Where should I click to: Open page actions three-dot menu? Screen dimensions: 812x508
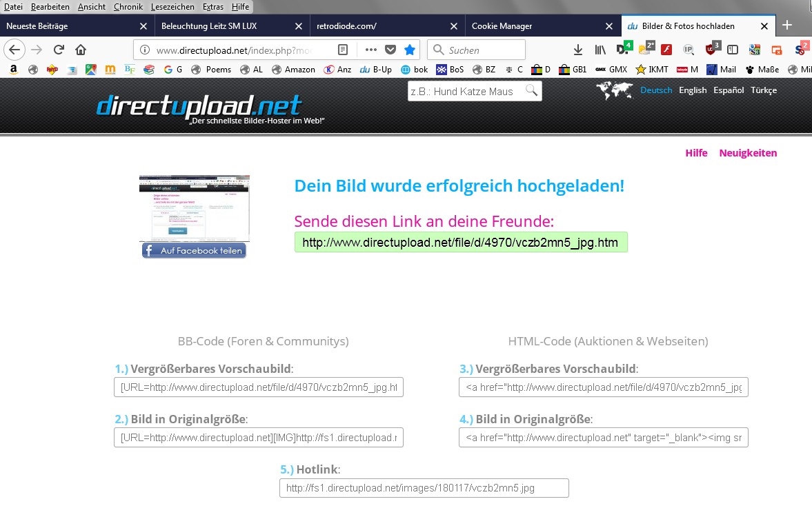(371, 50)
